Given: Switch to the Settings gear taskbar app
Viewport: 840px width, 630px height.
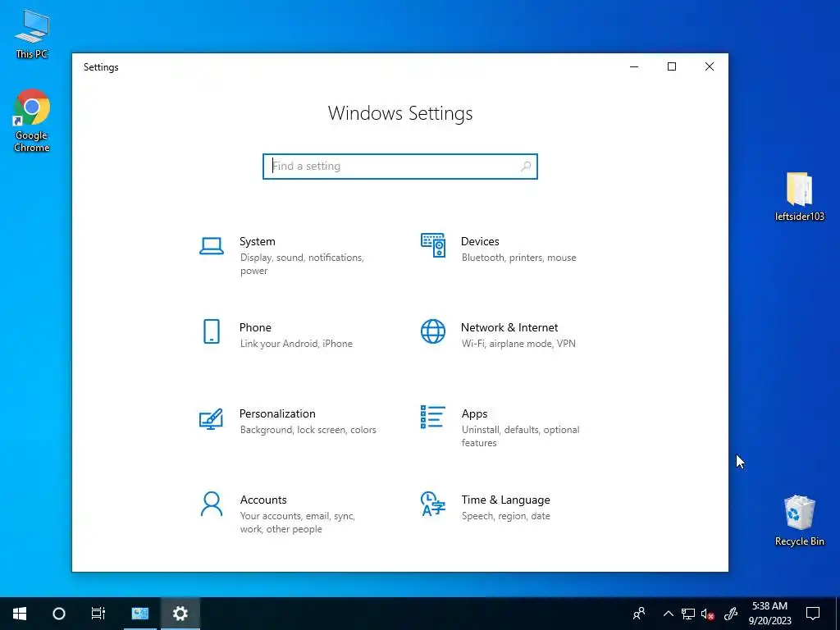Looking at the screenshot, I should pyautogui.click(x=180, y=614).
